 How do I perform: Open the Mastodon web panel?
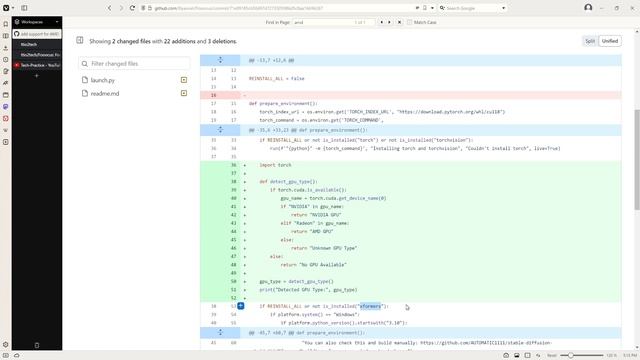[x=6, y=107]
